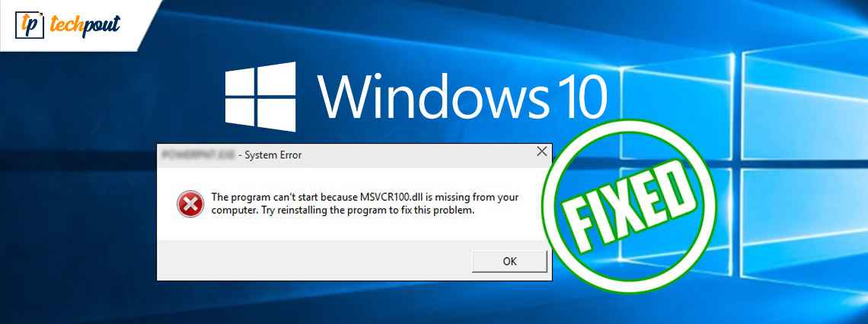This screenshot has width=868, height=324.
Task: Click the white four-pane Windows logo
Action: (260, 97)
